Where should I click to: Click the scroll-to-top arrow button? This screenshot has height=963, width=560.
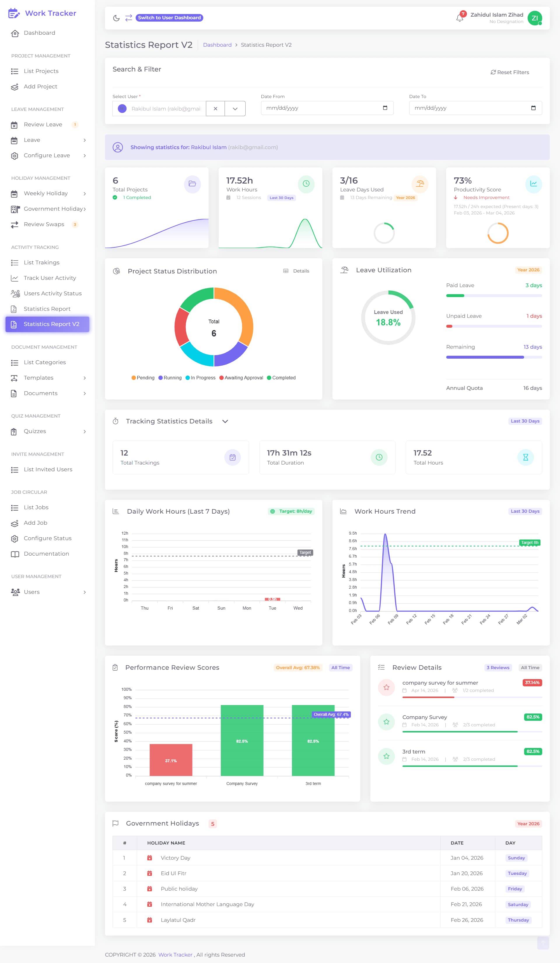tap(543, 943)
